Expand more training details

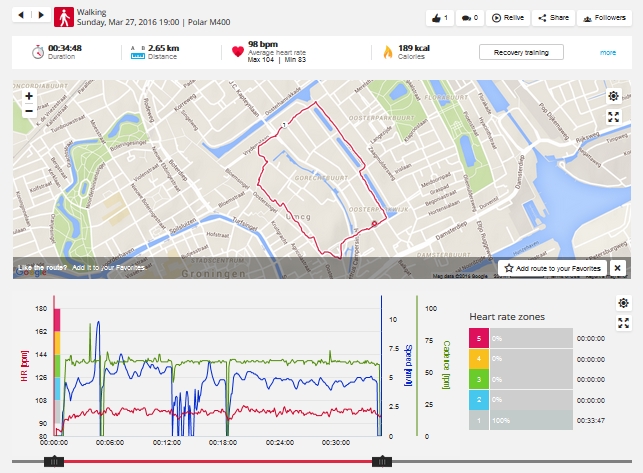pyautogui.click(x=608, y=52)
